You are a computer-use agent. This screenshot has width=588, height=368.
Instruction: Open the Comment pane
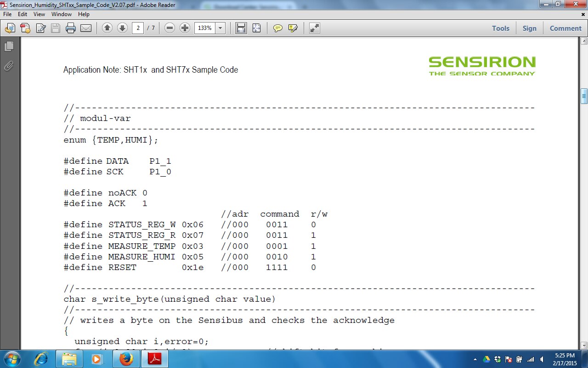[x=565, y=28]
